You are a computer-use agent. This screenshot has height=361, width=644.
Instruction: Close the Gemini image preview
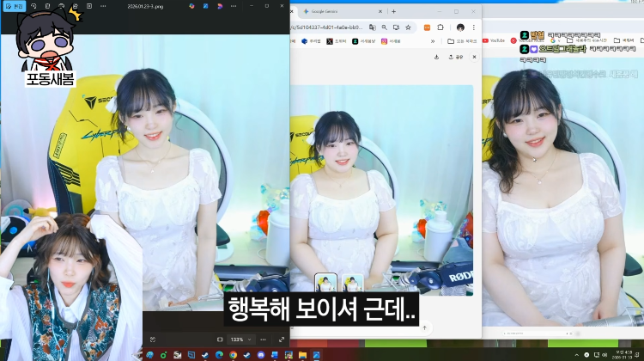click(474, 57)
